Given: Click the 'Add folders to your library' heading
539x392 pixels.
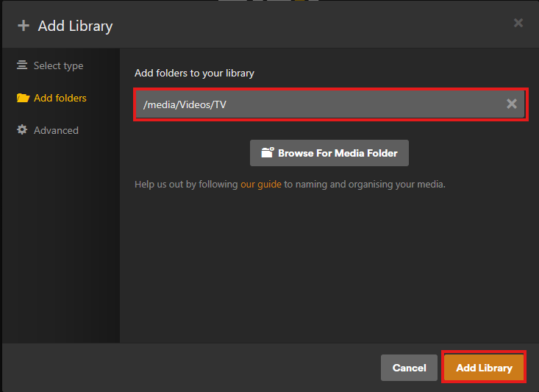Looking at the screenshot, I should [194, 74].
